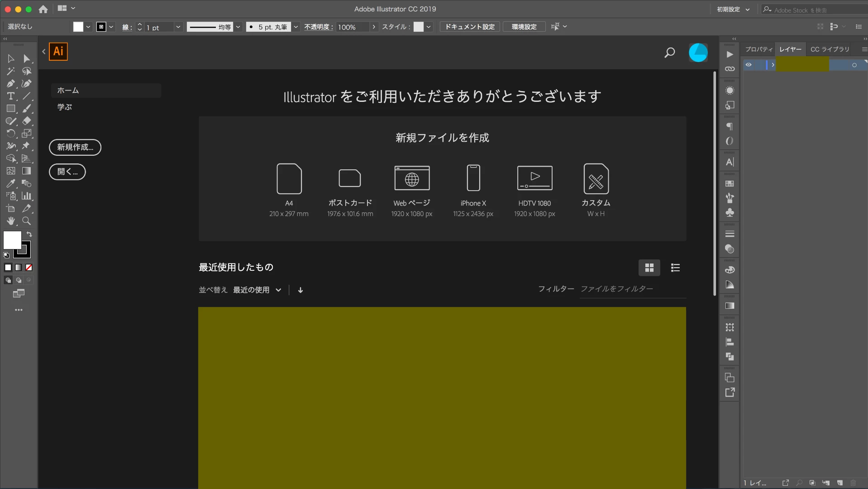Open the Brushes panel icon
Screen dimensions: 868x489
pyautogui.click(x=730, y=198)
